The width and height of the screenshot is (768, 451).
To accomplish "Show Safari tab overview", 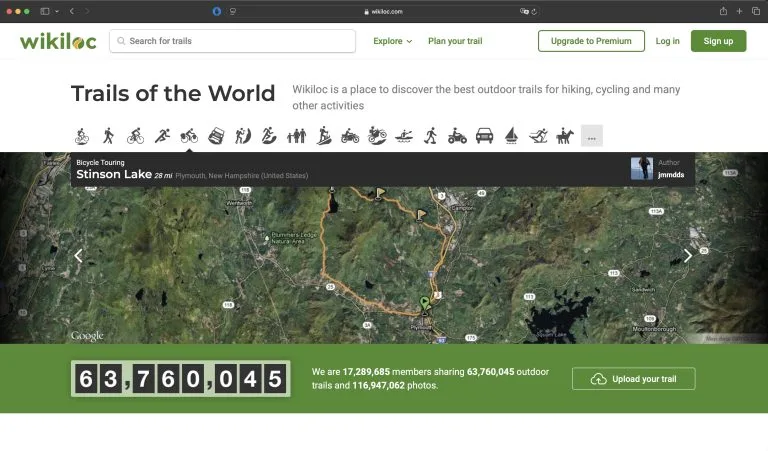I will tap(756, 11).
